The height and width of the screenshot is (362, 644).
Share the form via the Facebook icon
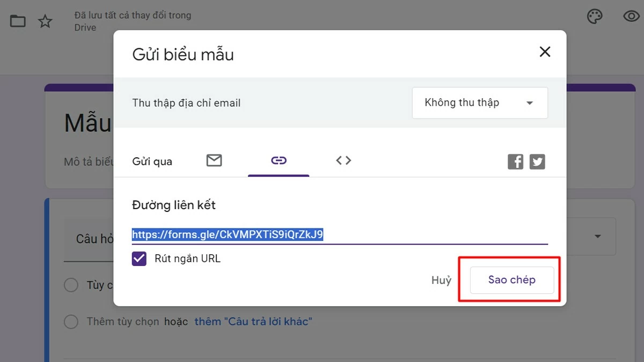point(515,161)
